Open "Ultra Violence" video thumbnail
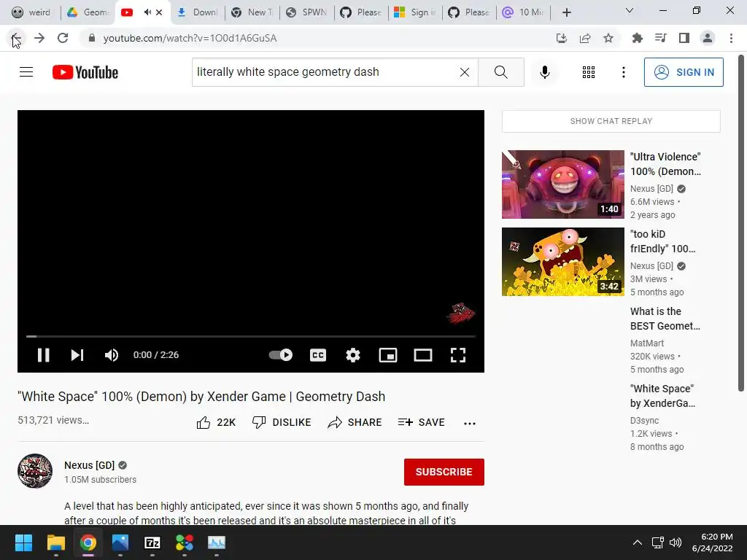 [562, 184]
